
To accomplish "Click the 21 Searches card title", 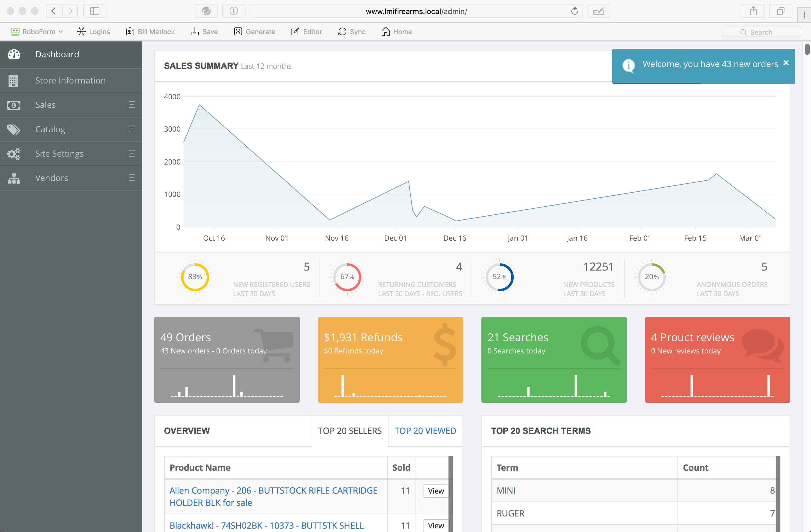I will pos(518,337).
